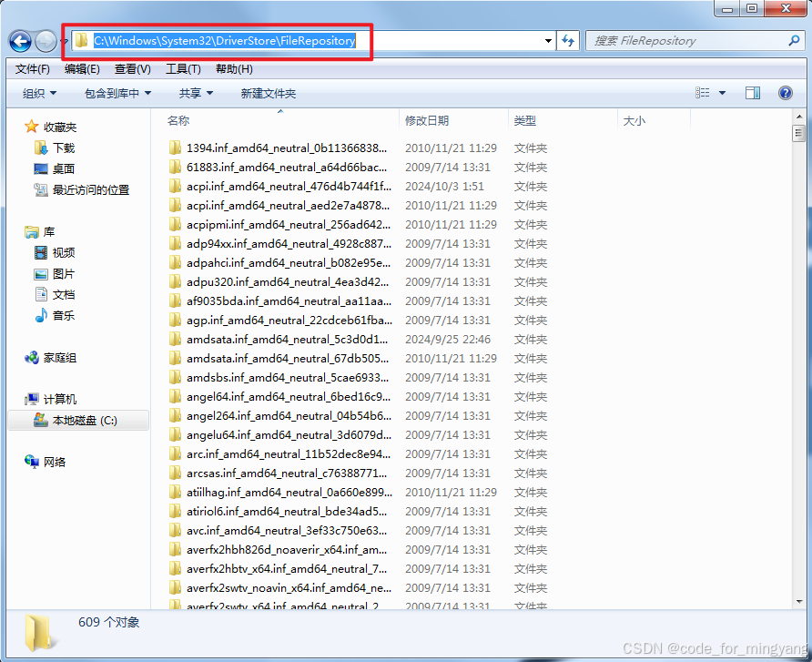812x662 pixels.
Task: Sort by 类型 column header
Action: (524, 121)
